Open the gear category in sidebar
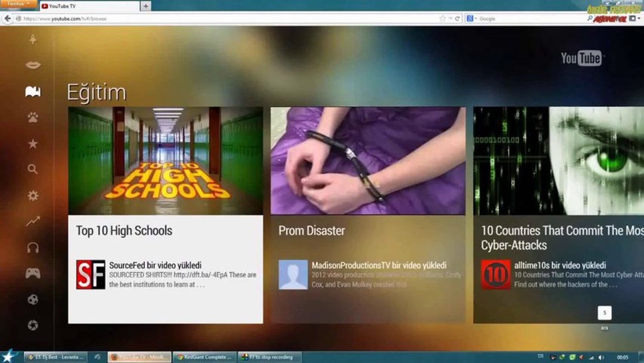Image resolution: width=644 pixels, height=363 pixels. [x=33, y=196]
